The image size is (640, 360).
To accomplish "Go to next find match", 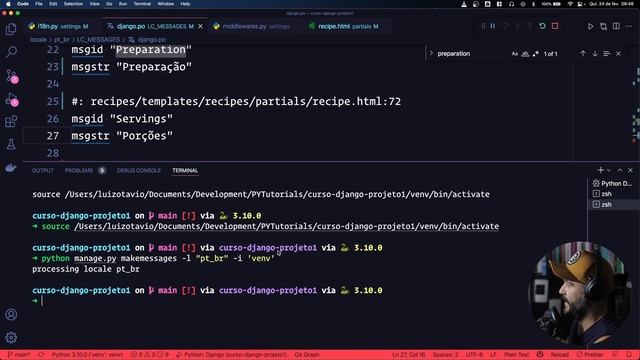I will coord(595,54).
